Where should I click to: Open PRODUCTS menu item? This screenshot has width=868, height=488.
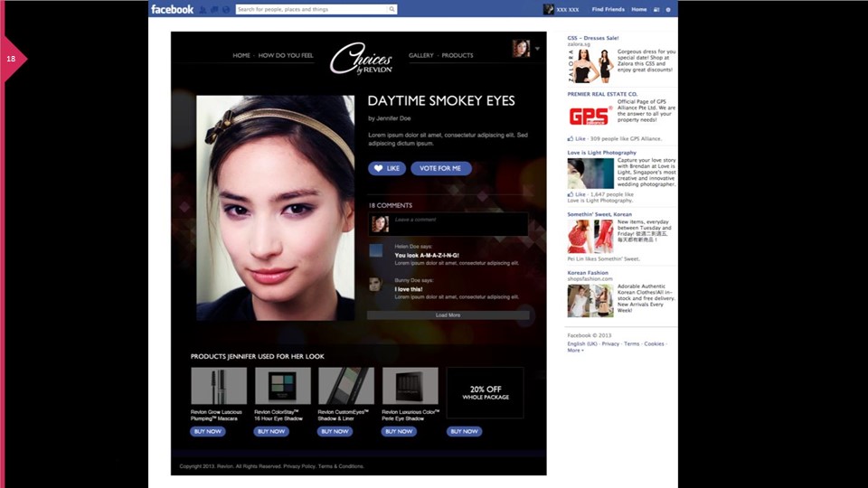458,55
